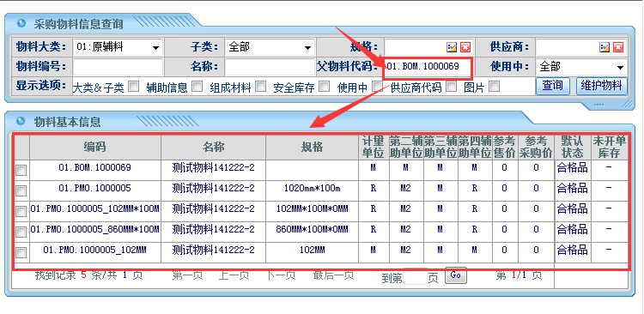Screen dimensions: 644x314
Task: Expand the 使用中 dropdown
Action: (x=620, y=68)
